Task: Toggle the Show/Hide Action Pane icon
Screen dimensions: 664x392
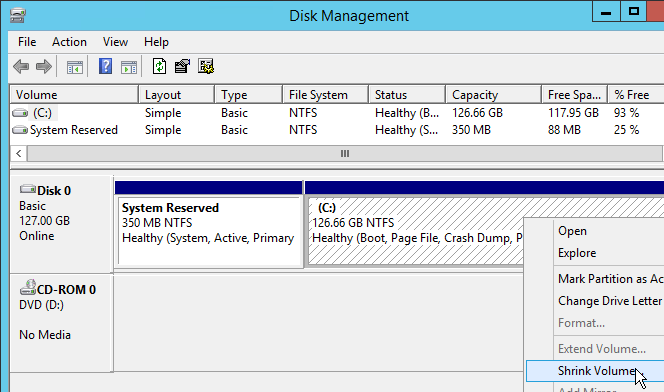Action: tap(129, 67)
